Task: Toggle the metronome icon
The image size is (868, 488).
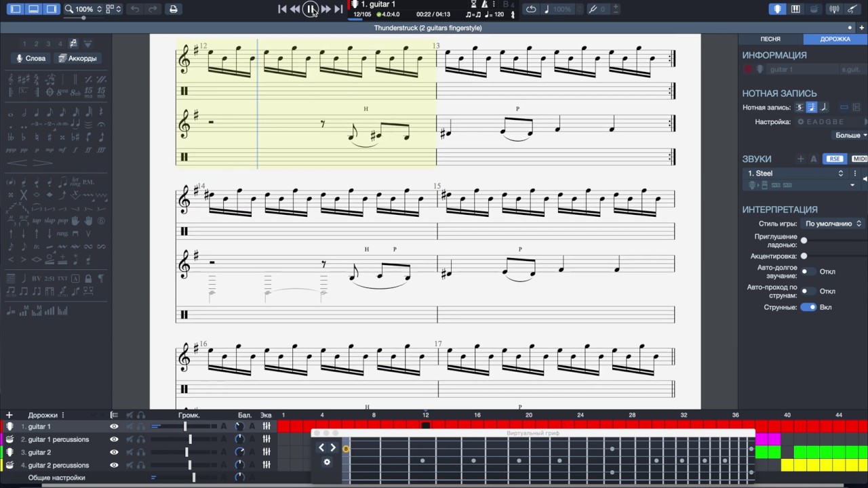Action: tap(484, 4)
